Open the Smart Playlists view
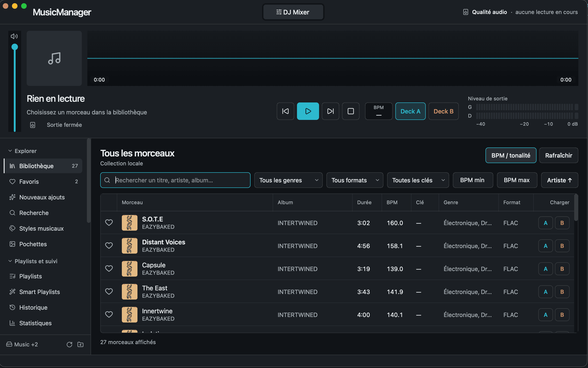Image resolution: width=588 pixels, height=368 pixels. click(43, 292)
